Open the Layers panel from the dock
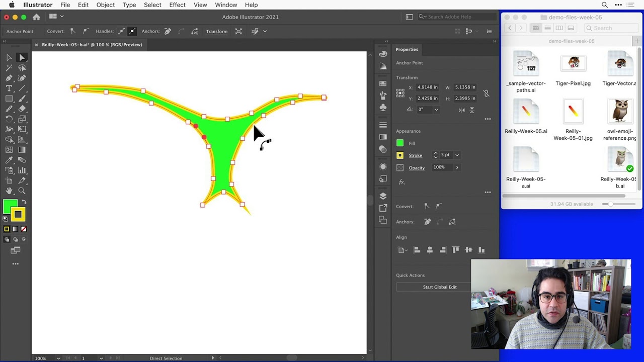 (x=383, y=196)
